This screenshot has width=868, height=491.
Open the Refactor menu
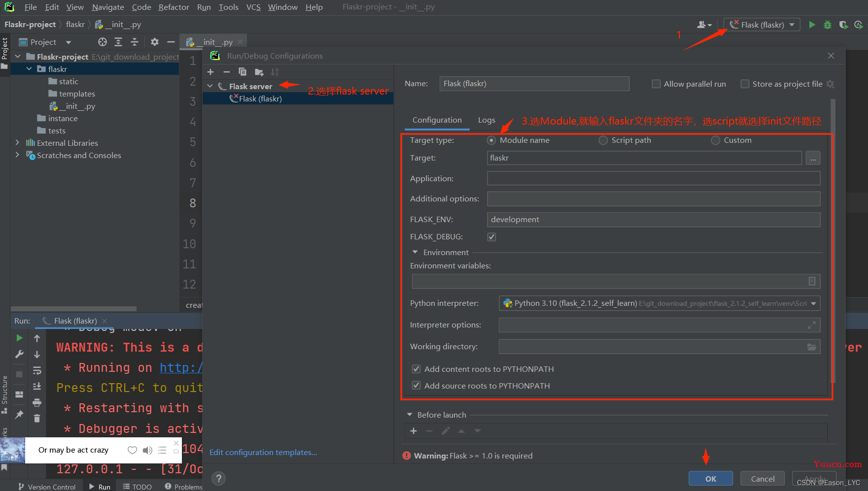click(x=174, y=7)
